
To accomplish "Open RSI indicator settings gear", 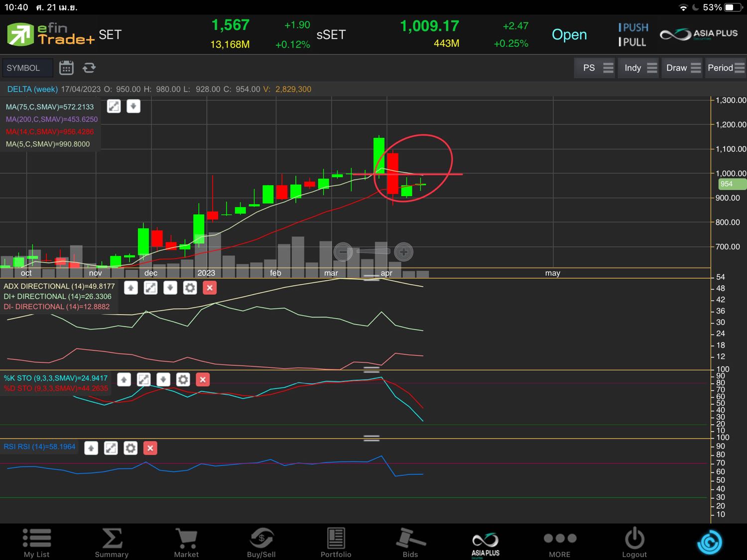I will (x=130, y=448).
